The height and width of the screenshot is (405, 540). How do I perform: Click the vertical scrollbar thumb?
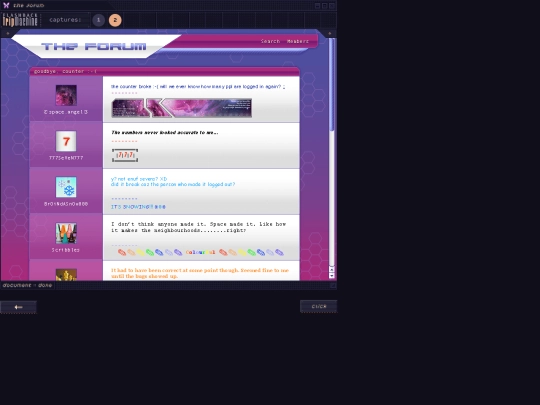coord(332,84)
